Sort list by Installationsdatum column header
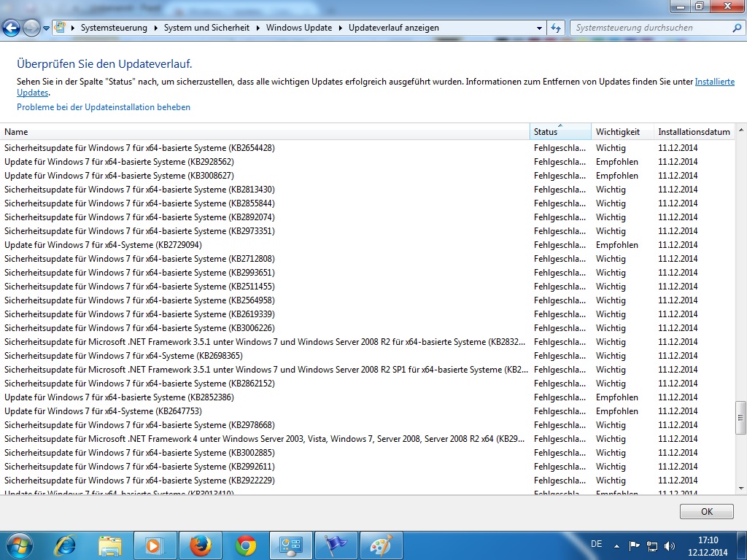Image resolution: width=747 pixels, height=560 pixels. coord(694,132)
